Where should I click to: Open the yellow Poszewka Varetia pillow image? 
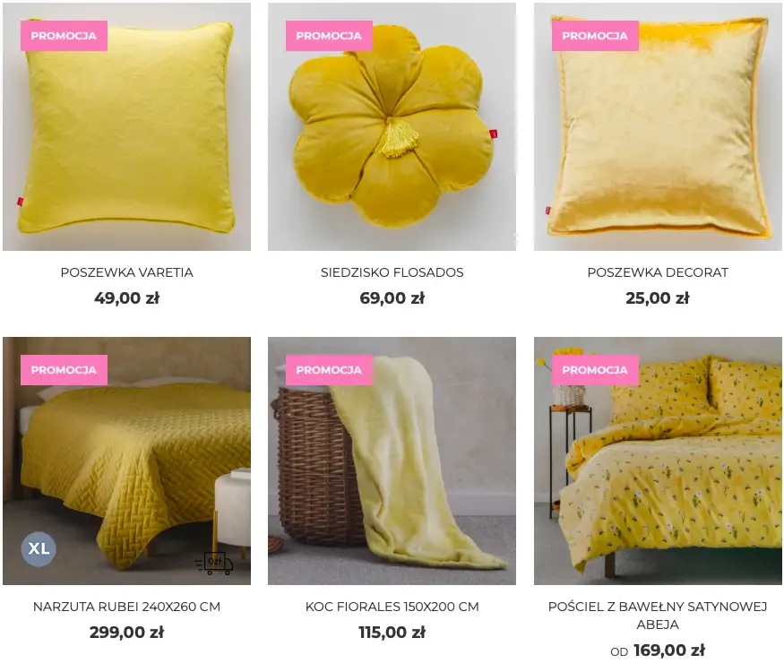[126, 126]
